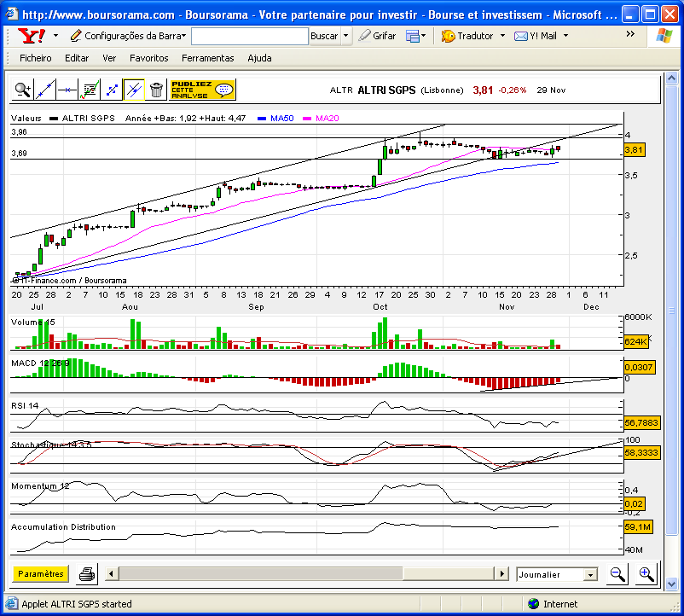This screenshot has height=616, width=684.
Task: Click the 3,96 resistance level label
Action: point(20,131)
